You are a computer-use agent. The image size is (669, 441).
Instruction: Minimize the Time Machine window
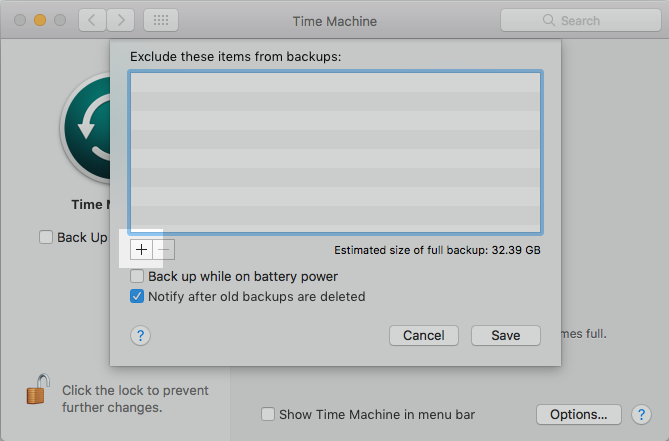coord(40,20)
